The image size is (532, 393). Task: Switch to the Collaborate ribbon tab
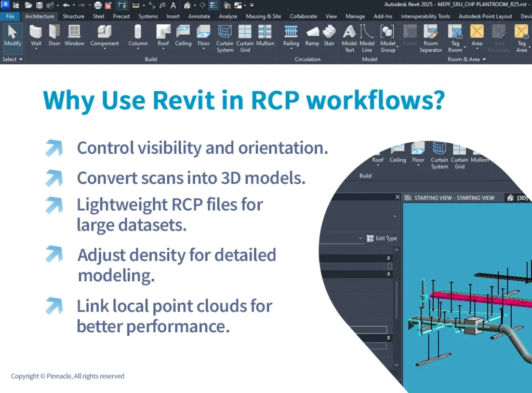[x=303, y=16]
